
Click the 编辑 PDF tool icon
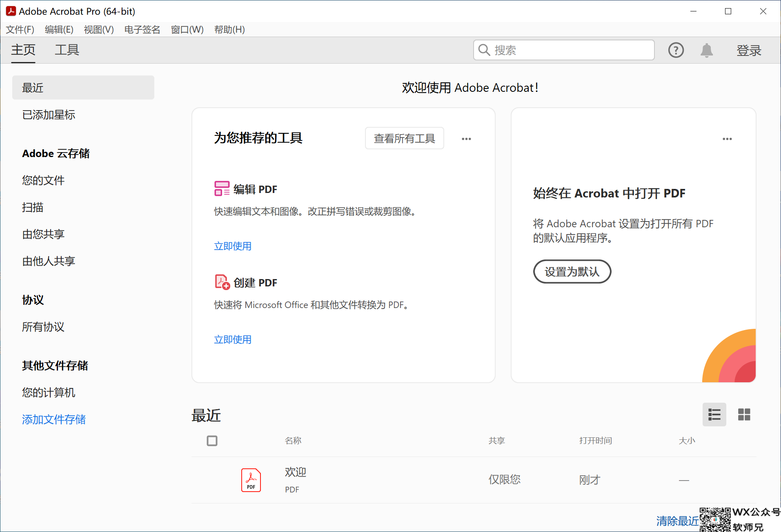[x=222, y=188]
